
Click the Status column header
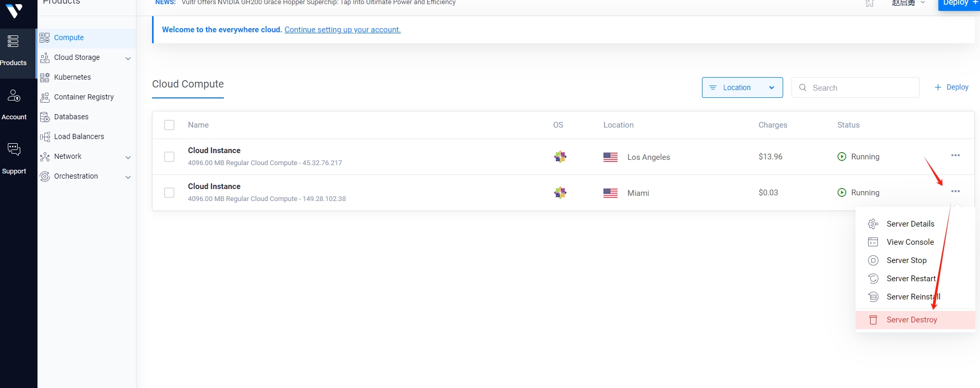pos(848,125)
